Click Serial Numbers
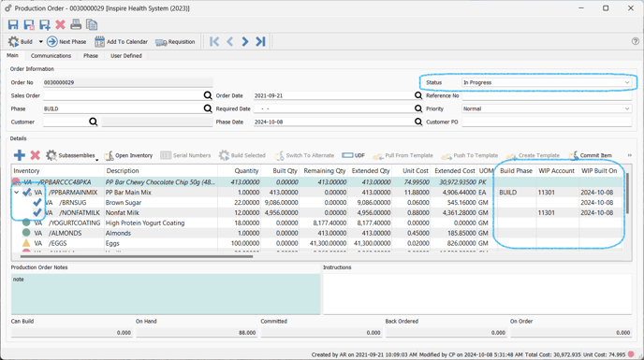 [x=185, y=155]
